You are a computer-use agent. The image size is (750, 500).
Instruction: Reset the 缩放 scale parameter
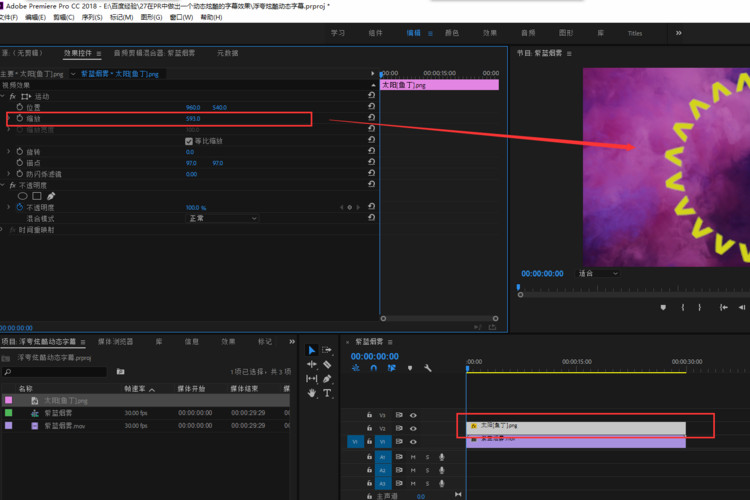point(371,119)
